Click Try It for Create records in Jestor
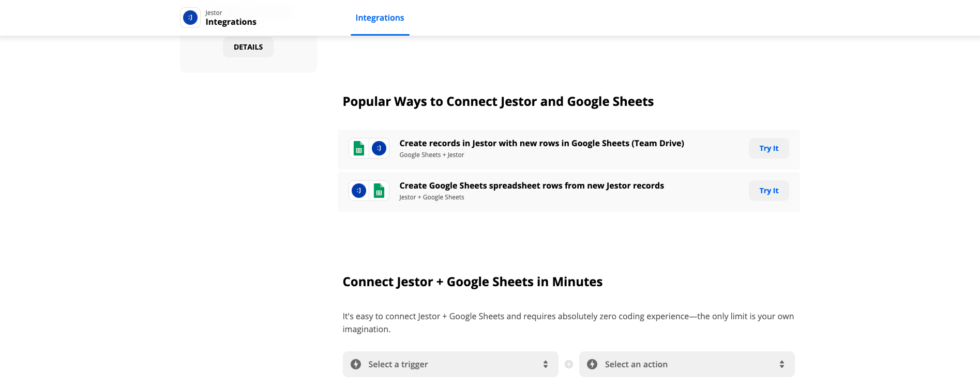Viewport: 980px width, 389px height. 768,148
